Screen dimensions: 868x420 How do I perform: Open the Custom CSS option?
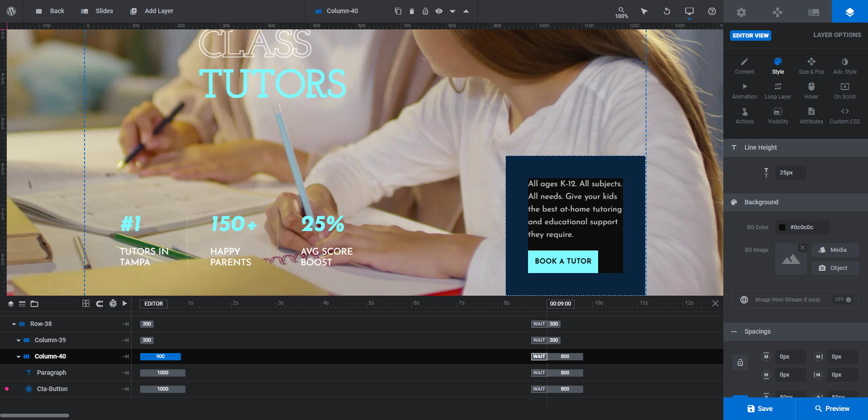[x=845, y=116]
